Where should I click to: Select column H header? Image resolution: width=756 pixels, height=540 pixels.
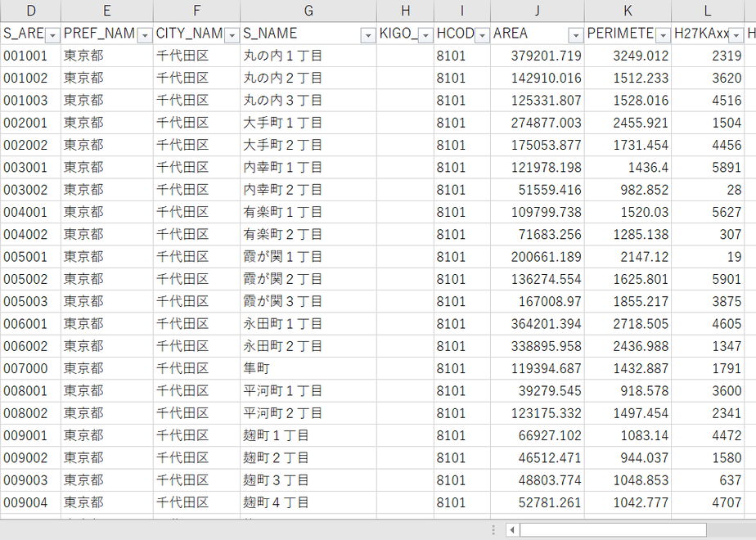pos(406,11)
